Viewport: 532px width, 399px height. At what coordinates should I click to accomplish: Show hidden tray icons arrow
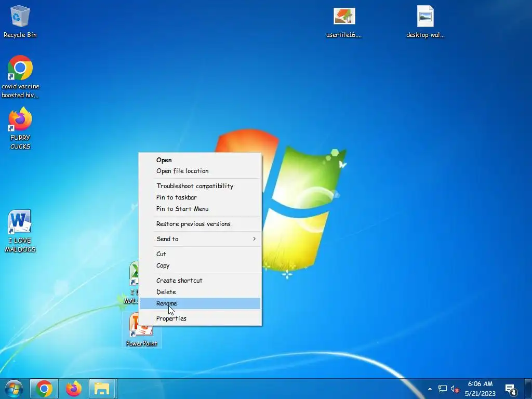point(430,389)
